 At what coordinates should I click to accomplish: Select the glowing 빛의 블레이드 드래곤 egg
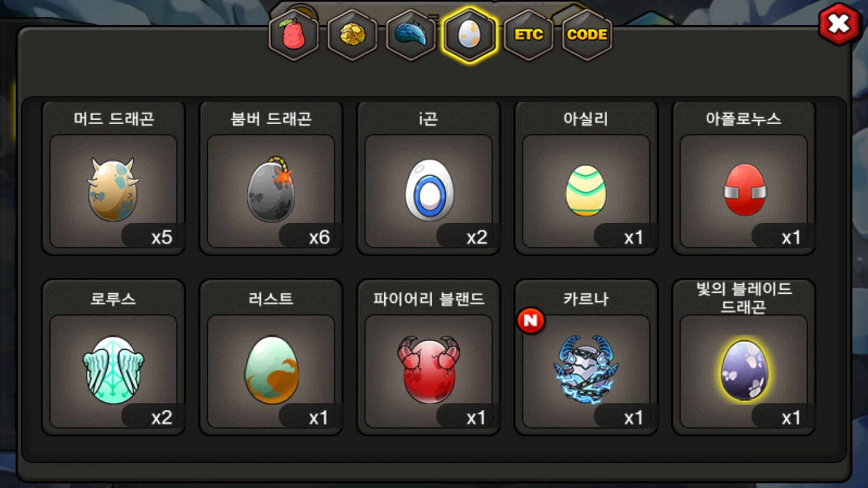tap(744, 371)
